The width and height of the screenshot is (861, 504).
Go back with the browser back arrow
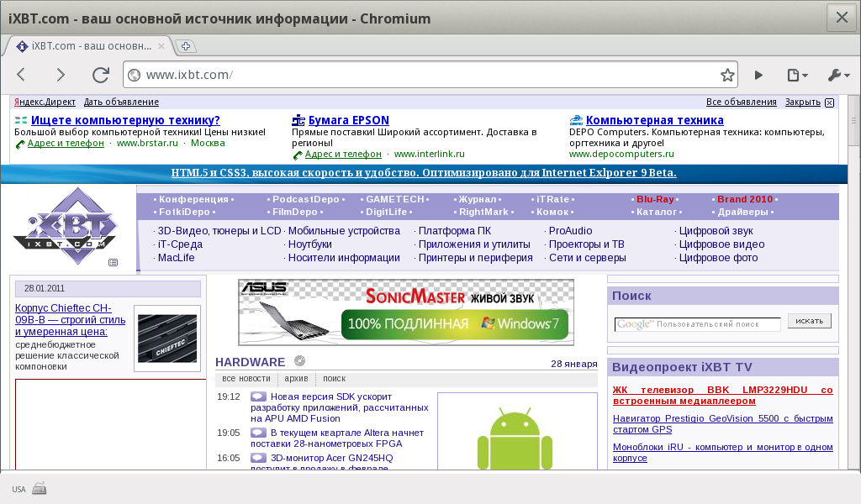(21, 75)
